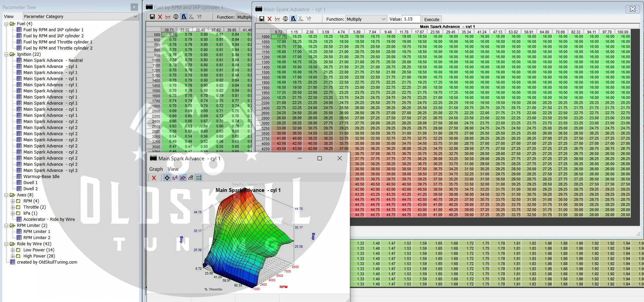This screenshot has height=302, width=644.
Task: Open the Graph menu
Action: [156, 169]
